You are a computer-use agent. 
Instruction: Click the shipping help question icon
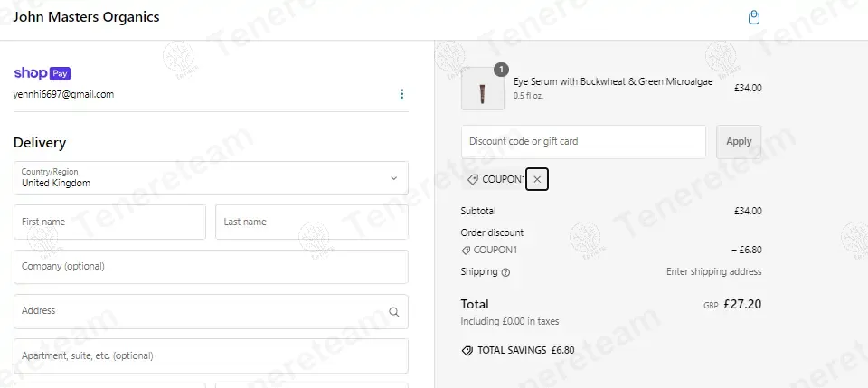505,272
